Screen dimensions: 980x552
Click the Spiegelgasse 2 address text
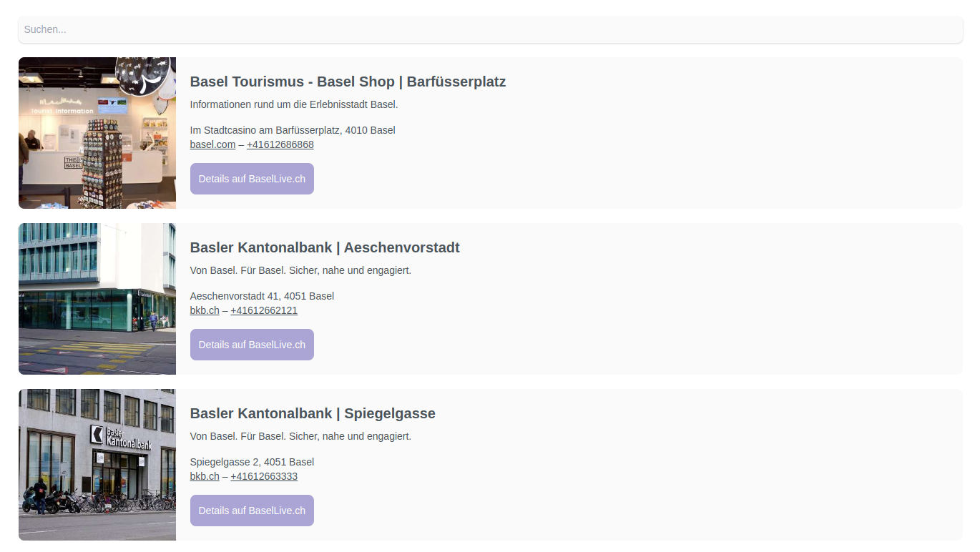pos(252,462)
